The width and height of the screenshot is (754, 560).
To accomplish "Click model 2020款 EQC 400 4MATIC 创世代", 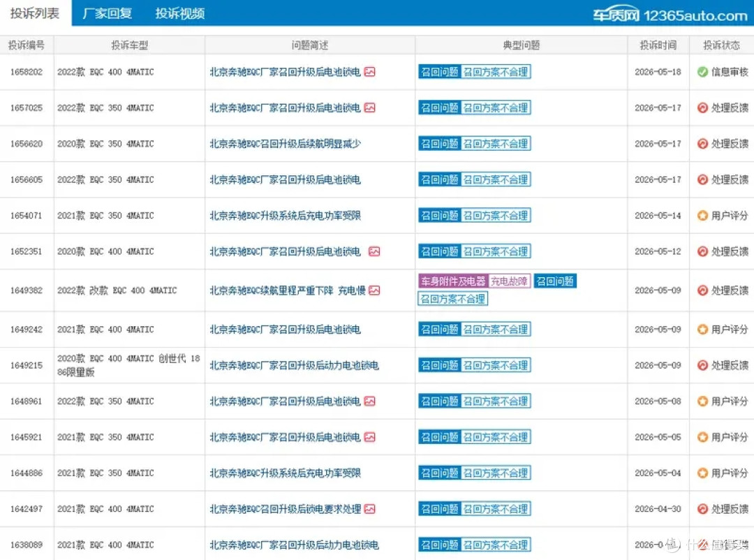I will [128, 365].
